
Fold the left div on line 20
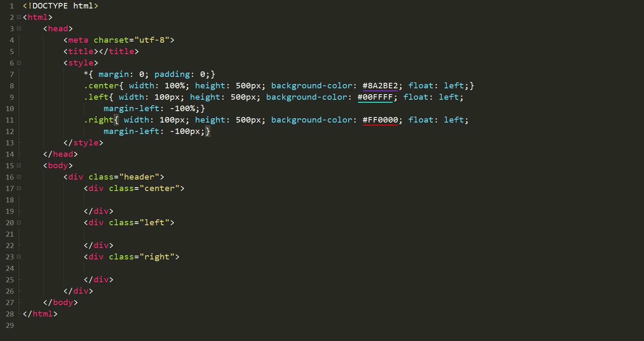tap(19, 223)
